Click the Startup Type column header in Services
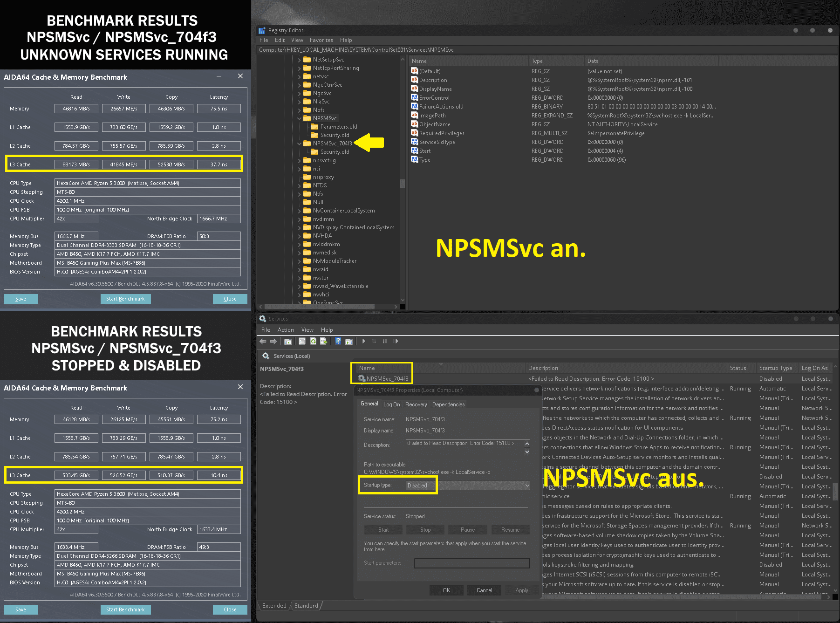This screenshot has height=623, width=840. (x=776, y=368)
